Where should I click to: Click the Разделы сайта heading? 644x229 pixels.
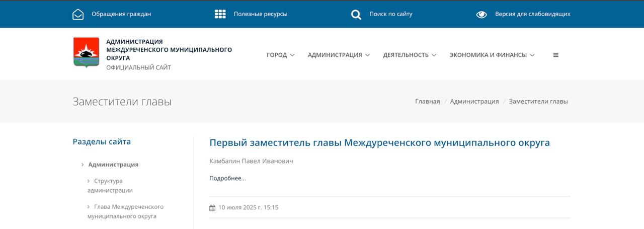coord(102,141)
